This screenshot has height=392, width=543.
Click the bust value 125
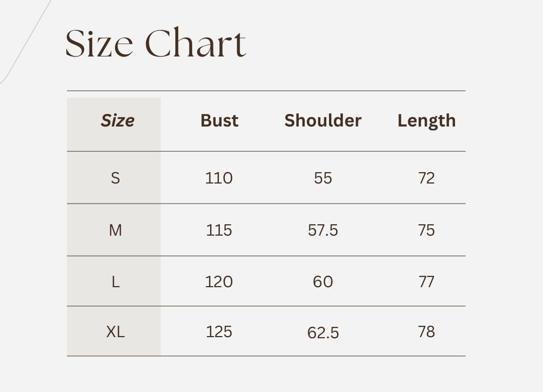[x=219, y=332]
